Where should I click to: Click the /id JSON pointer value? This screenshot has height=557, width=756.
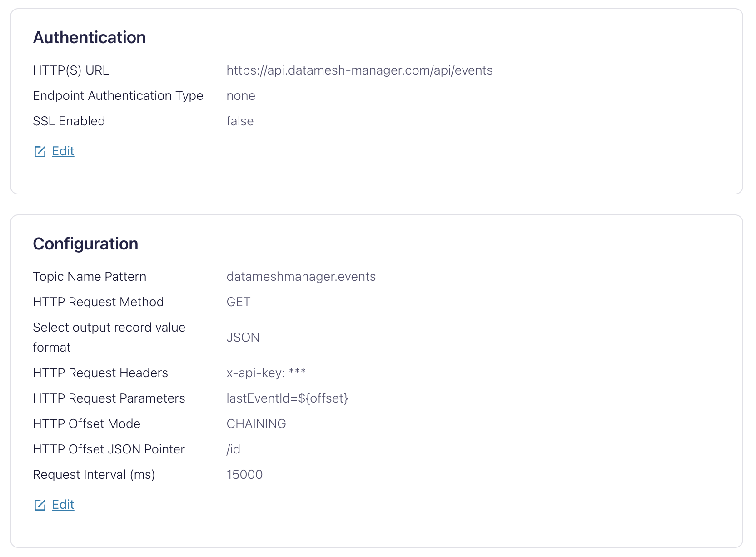tap(234, 449)
